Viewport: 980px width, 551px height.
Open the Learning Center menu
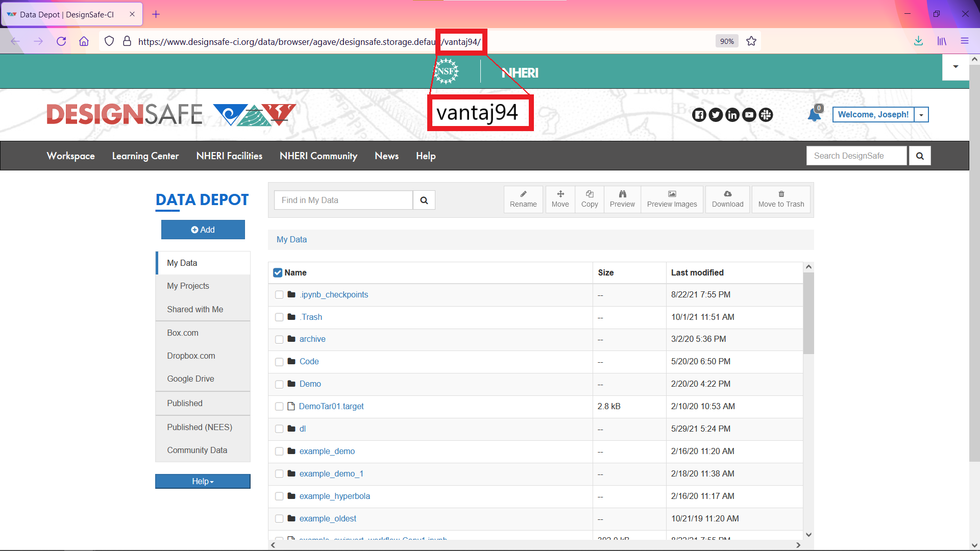pos(145,156)
